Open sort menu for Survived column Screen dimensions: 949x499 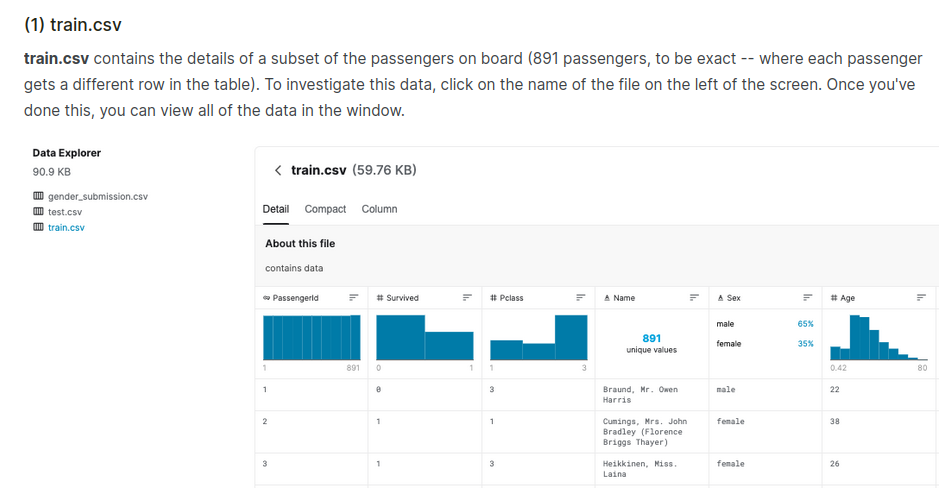click(x=467, y=298)
